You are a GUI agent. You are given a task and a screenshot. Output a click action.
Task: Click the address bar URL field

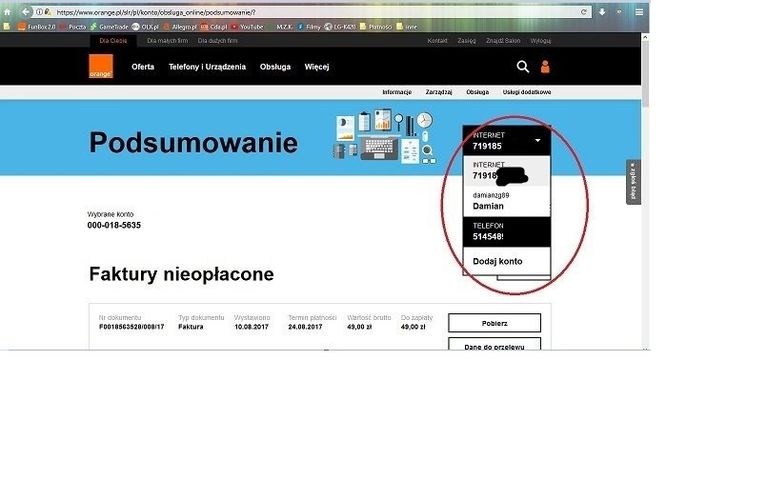(313, 12)
